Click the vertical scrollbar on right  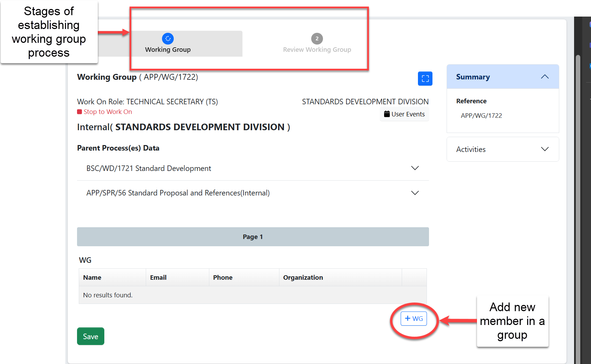(x=578, y=207)
